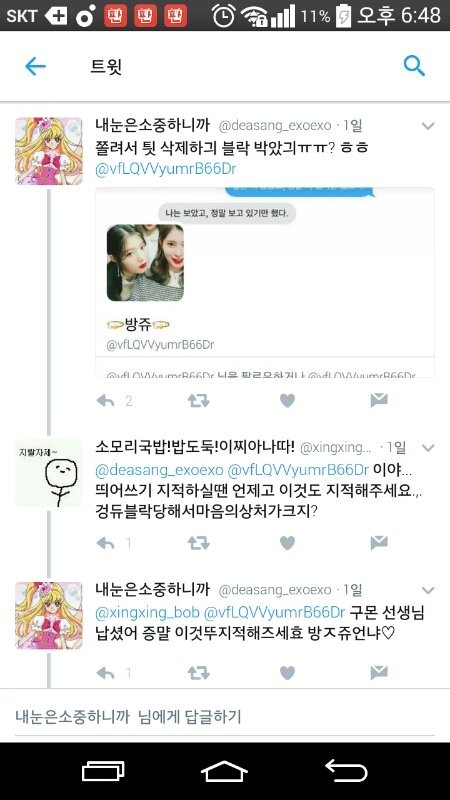Retweet the first tweet with the quoted card
The image size is (450, 800).
coord(198,401)
